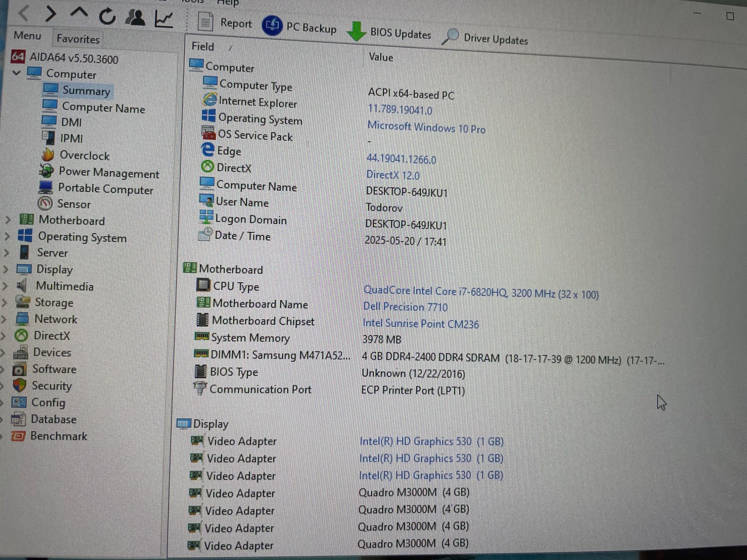Select AIDA64 v5.50.3600 root node
The height and width of the screenshot is (560, 747).
[x=65, y=57]
